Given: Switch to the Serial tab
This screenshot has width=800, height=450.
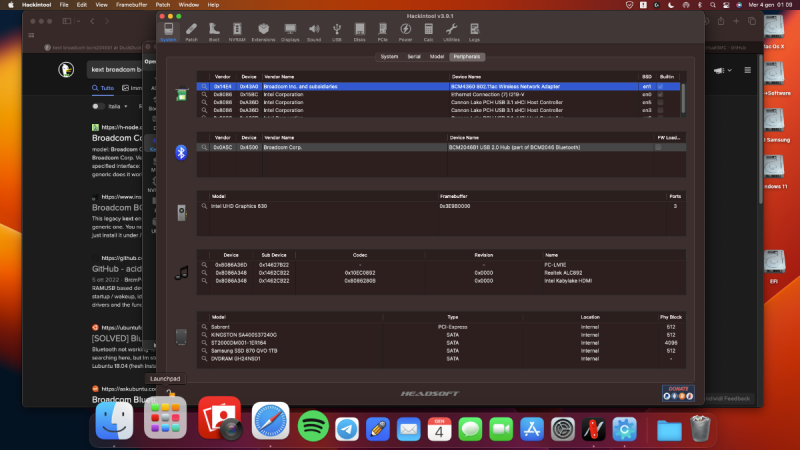Looking at the screenshot, I should tap(414, 57).
